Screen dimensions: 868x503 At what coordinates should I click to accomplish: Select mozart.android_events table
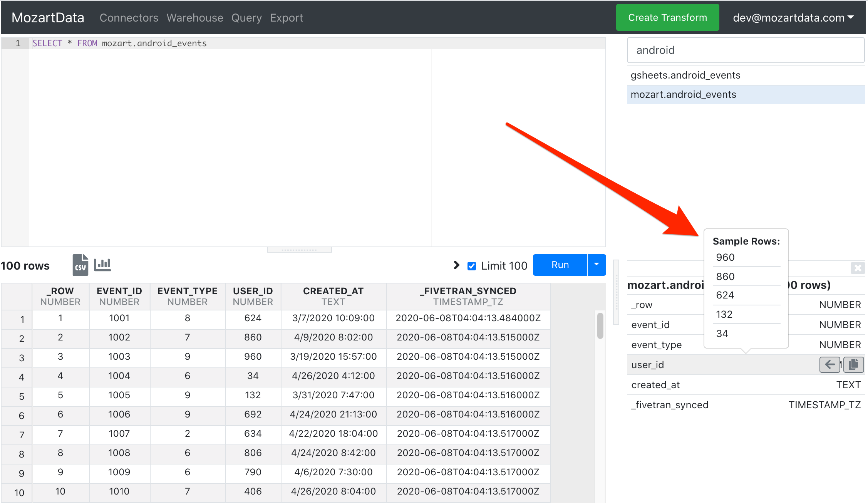[746, 94]
